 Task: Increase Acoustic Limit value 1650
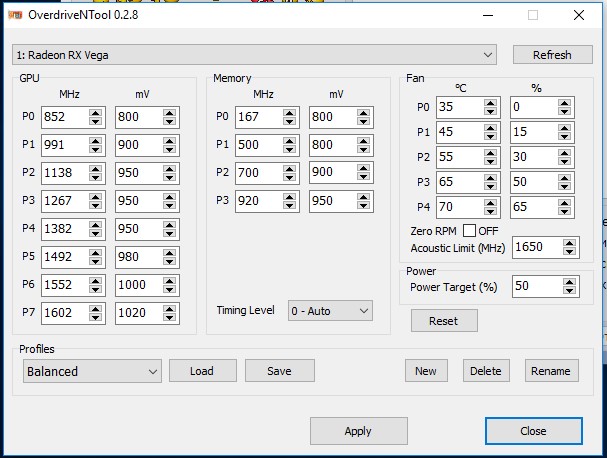point(569,243)
